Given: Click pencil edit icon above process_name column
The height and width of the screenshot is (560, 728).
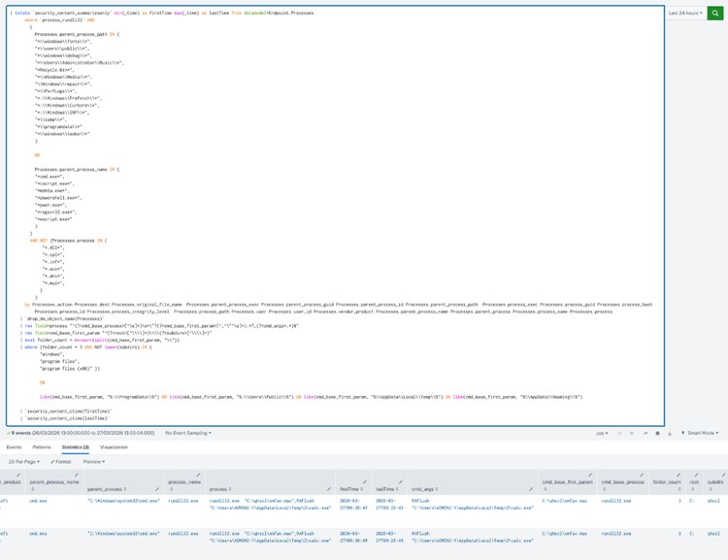Looking at the screenshot, I should click(x=198, y=476).
